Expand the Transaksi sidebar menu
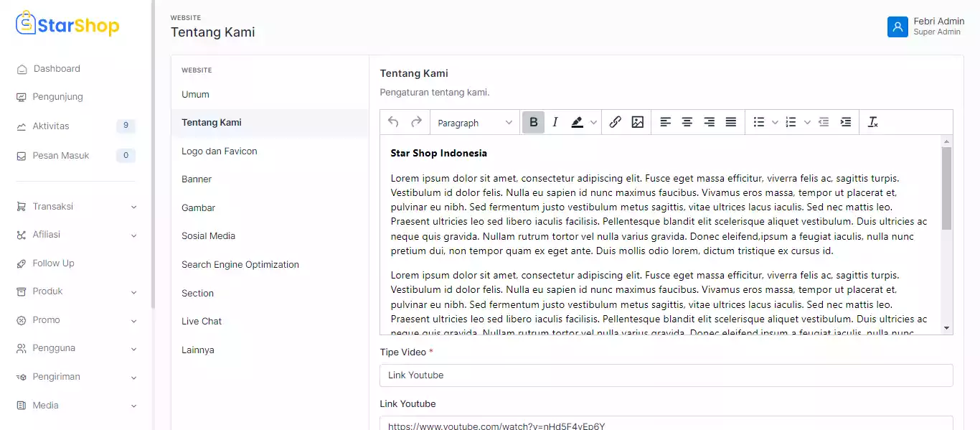 (x=76, y=207)
